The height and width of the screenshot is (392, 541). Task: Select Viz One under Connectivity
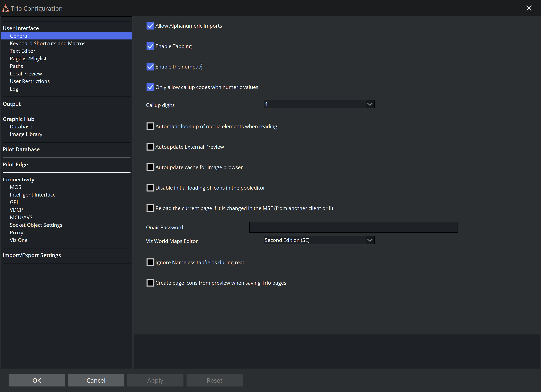coord(19,240)
